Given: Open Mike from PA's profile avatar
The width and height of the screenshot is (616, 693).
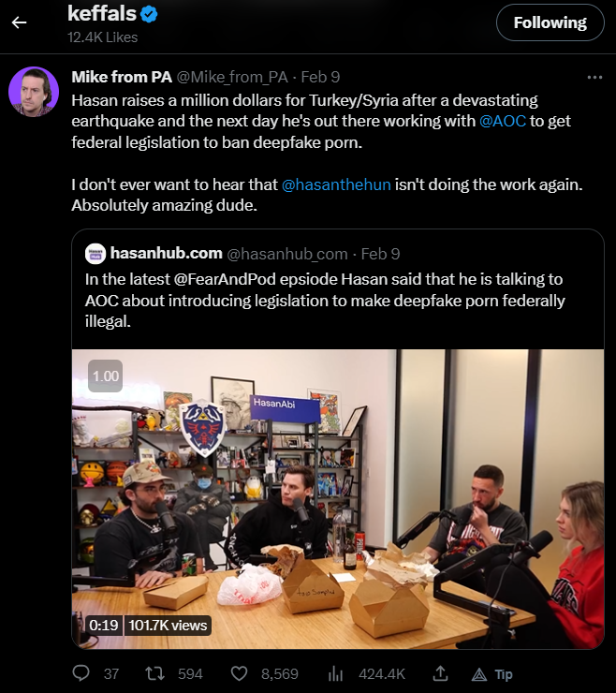Looking at the screenshot, I should (x=34, y=92).
